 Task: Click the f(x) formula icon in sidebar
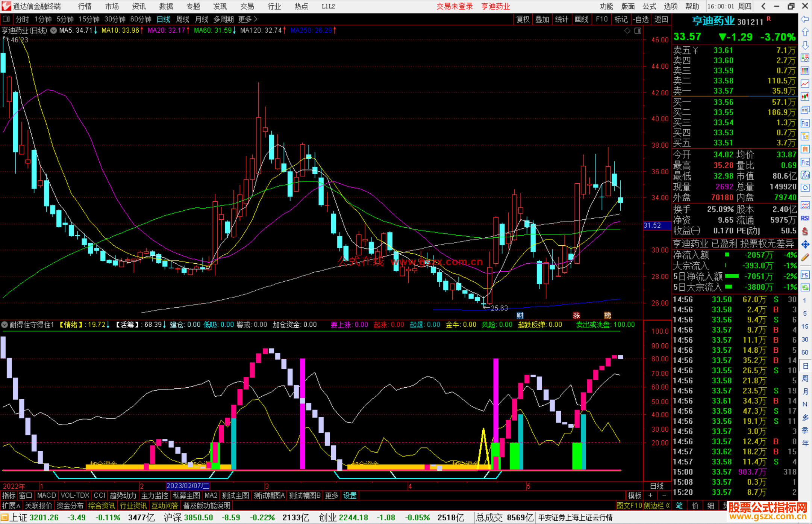point(805,175)
